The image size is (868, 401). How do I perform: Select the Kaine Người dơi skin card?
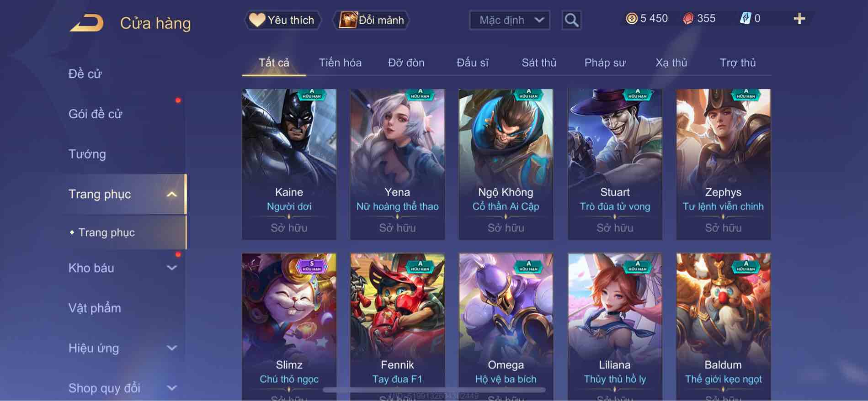[289, 164]
